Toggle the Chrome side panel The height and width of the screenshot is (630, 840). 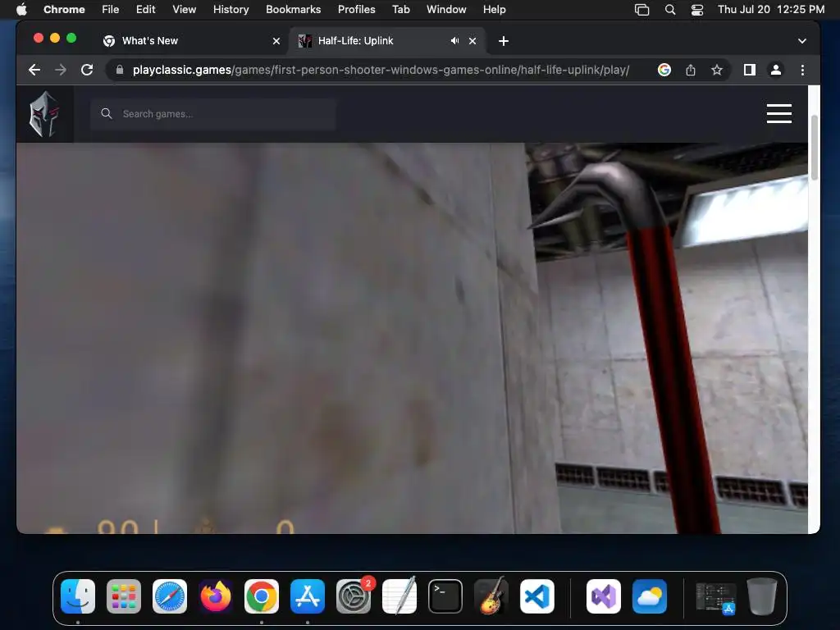coord(750,70)
